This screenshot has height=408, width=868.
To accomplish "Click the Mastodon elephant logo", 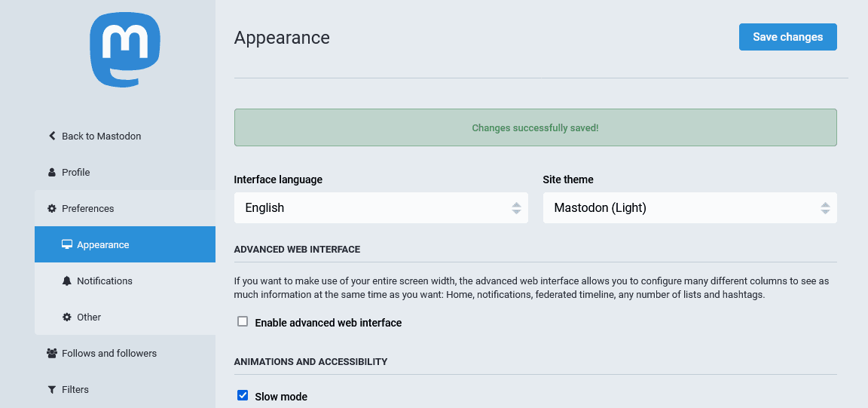I will point(125,50).
